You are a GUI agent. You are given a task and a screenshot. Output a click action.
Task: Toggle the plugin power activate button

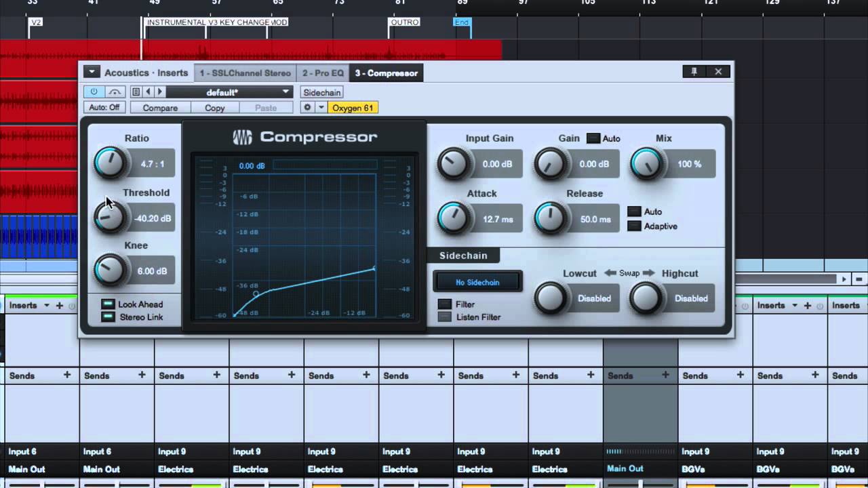[94, 91]
